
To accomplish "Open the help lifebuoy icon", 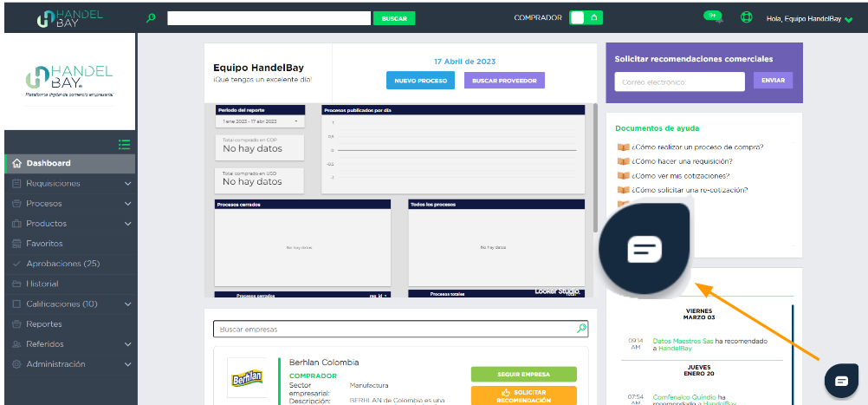I will click(x=746, y=17).
